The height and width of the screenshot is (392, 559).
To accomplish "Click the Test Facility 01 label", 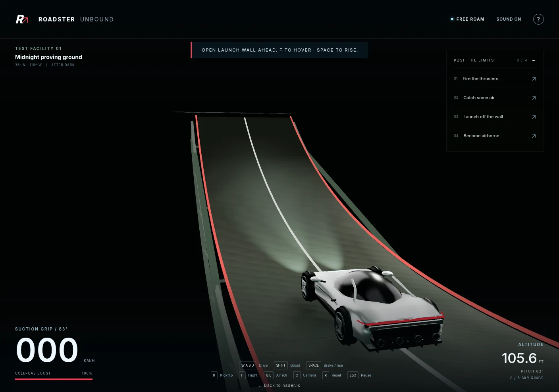I will (38, 48).
